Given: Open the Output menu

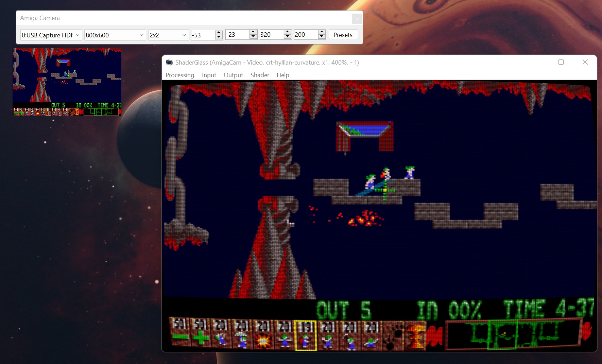Looking at the screenshot, I should click(233, 75).
